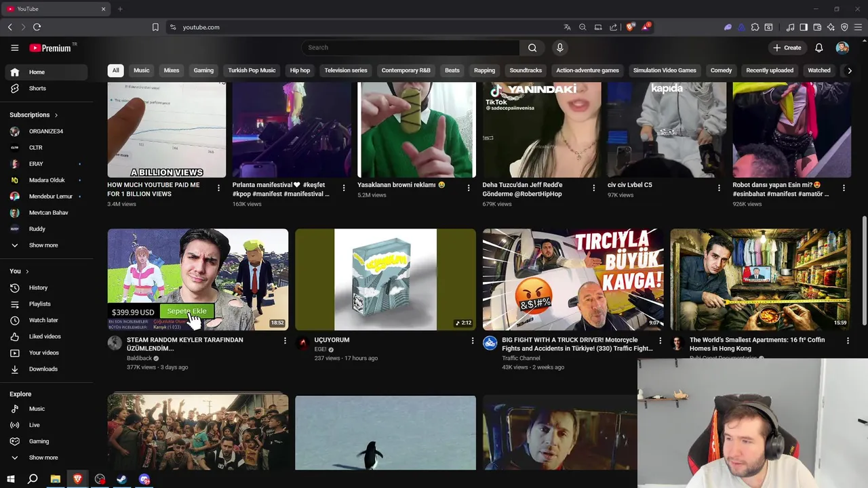This screenshot has width=868, height=488.
Task: Reload the page in browser toolbar
Action: (x=37, y=27)
